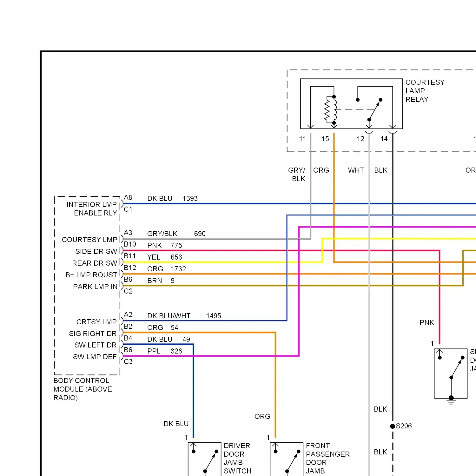Click the ORG label above passenger switch
Viewport: 476px width, 476px height.
point(262,417)
